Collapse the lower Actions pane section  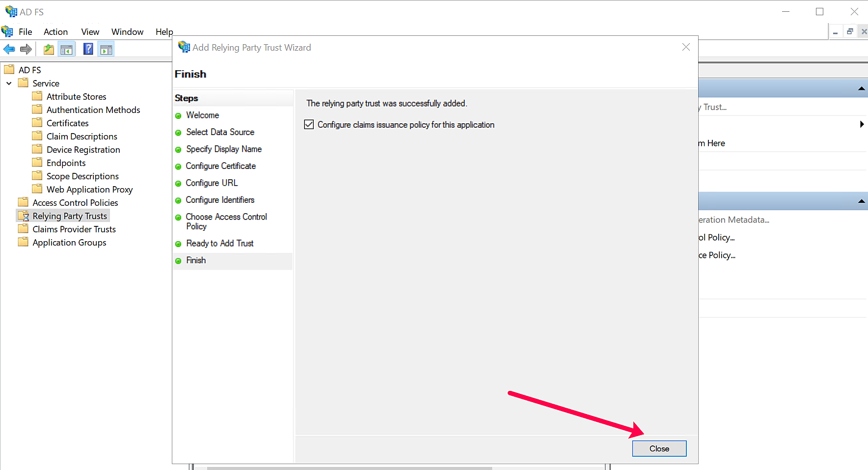[x=861, y=201]
